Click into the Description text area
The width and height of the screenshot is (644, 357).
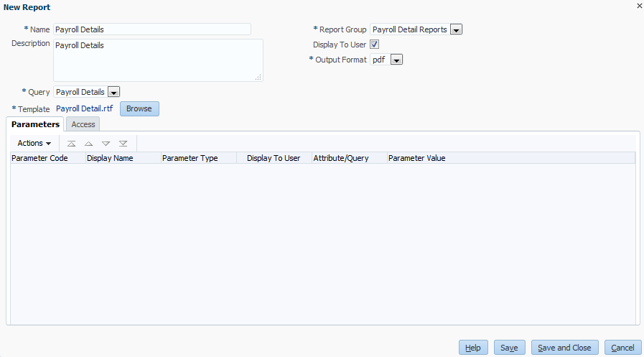point(158,60)
